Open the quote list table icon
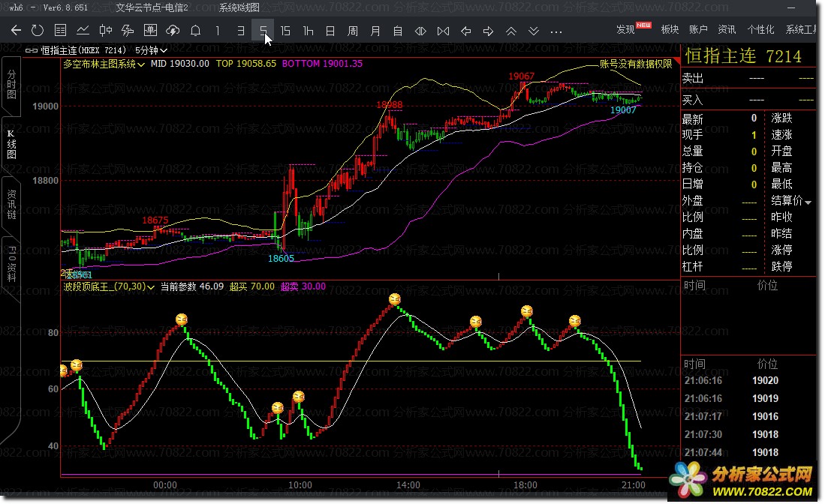This screenshot has height=504, width=825. [60, 31]
